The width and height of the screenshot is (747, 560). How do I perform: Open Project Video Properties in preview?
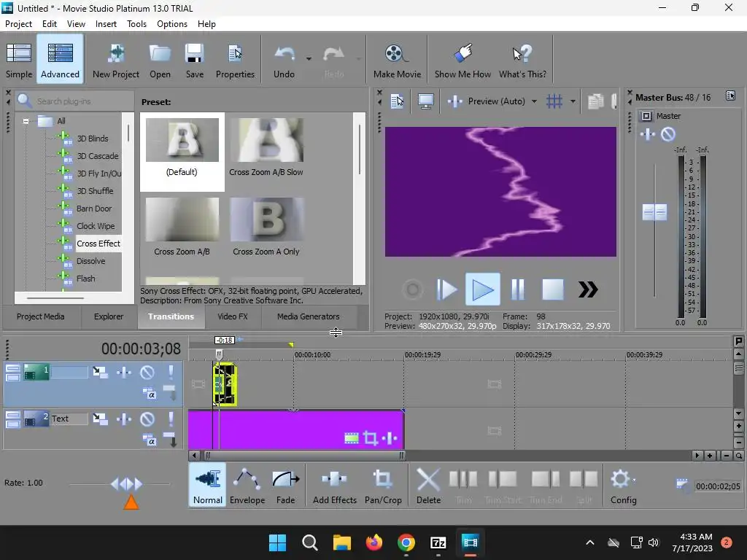click(x=396, y=101)
